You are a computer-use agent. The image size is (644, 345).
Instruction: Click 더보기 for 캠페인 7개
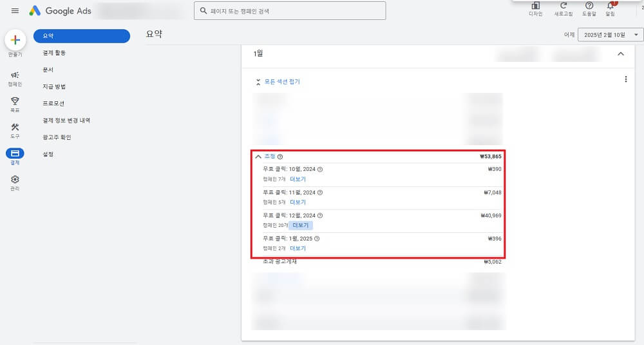298,179
